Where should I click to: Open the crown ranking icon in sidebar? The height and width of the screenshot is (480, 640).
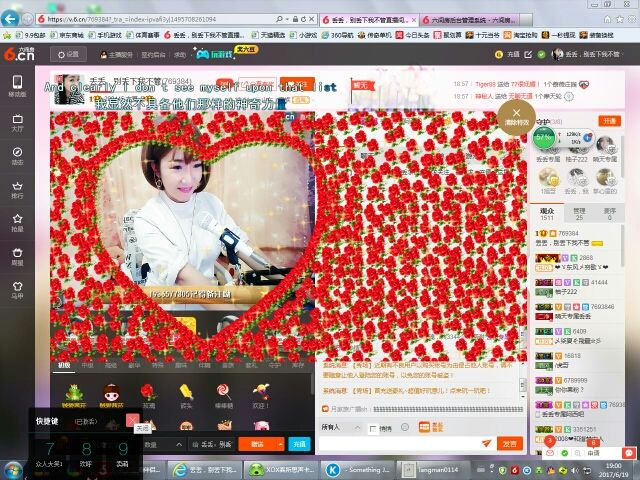coord(17,186)
